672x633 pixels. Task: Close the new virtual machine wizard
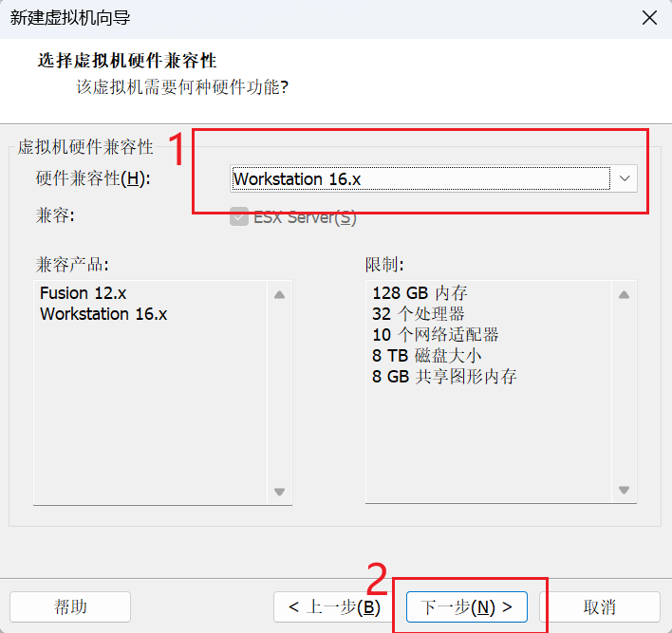point(649,18)
